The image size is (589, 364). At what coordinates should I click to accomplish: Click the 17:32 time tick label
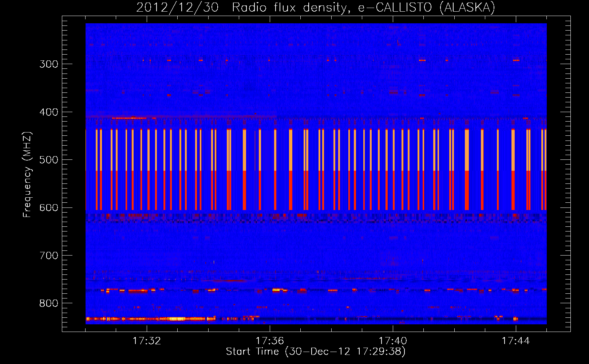click(147, 341)
